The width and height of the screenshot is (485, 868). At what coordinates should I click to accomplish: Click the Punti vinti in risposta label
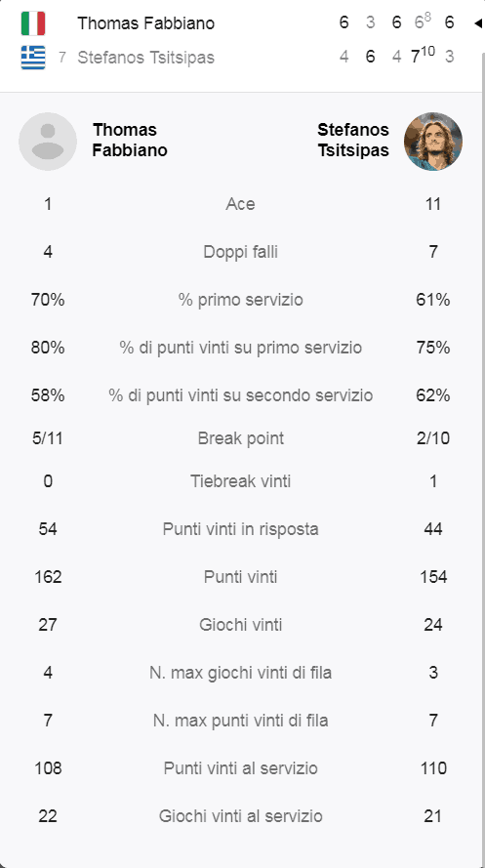click(x=241, y=529)
